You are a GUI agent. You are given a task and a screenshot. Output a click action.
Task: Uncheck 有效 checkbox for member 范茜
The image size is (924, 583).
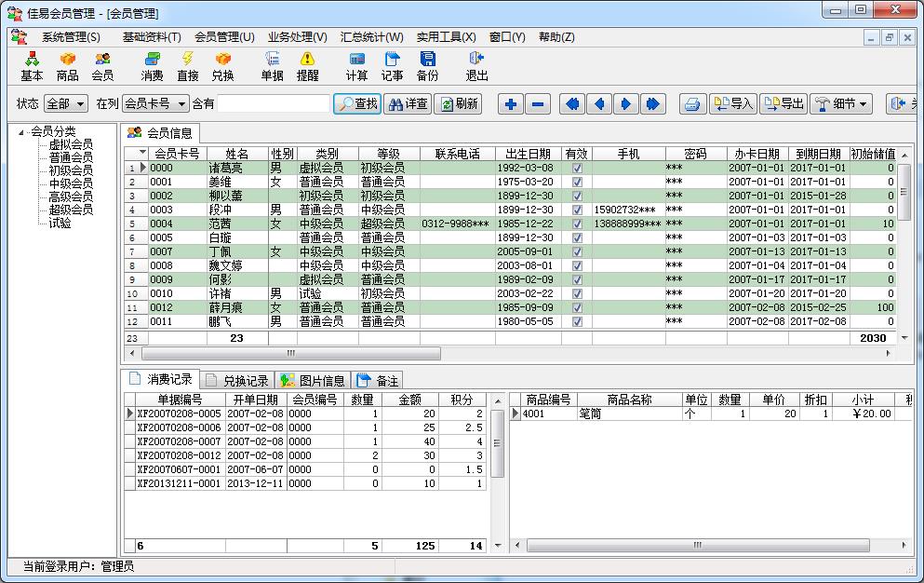tap(577, 224)
